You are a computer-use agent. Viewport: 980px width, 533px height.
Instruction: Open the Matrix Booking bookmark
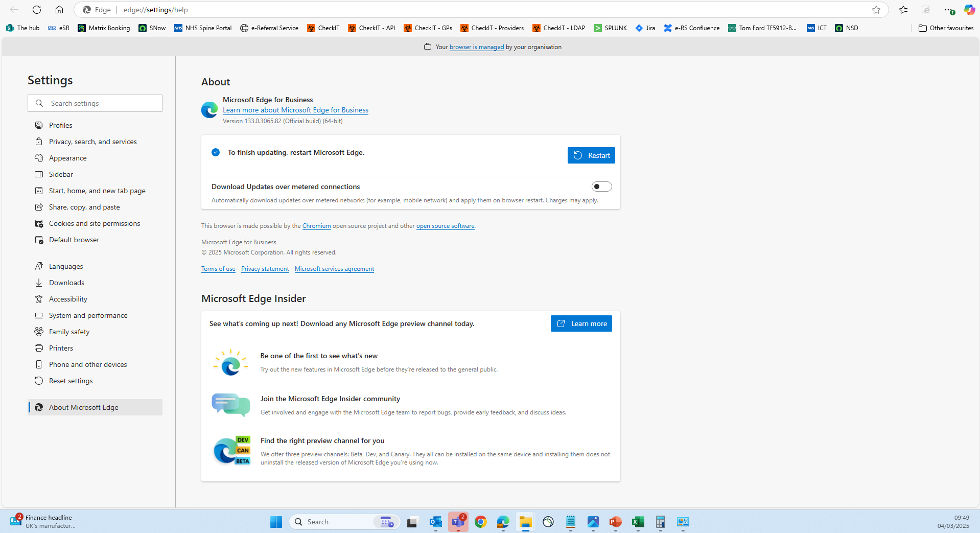tap(104, 28)
